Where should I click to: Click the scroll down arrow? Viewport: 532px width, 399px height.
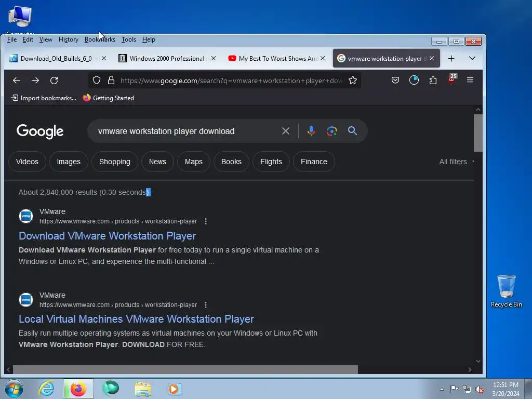478,361
